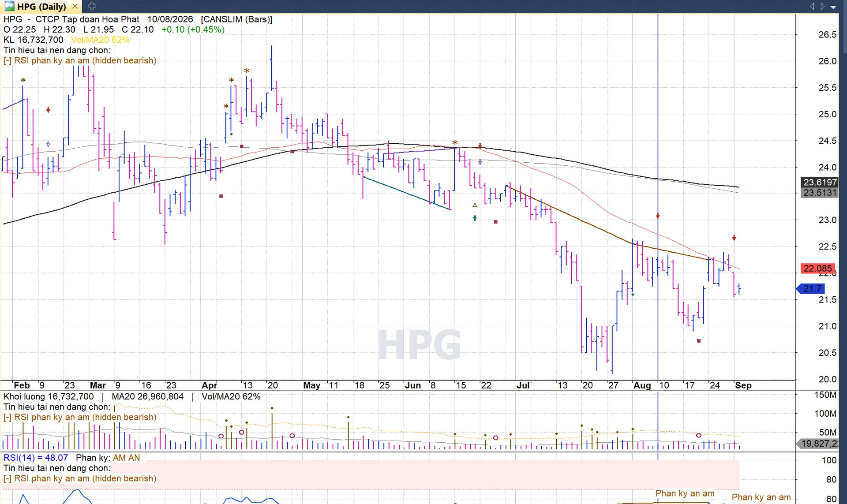
Task: Click the green change value "+0.10 (+0.45%)"
Action: [x=193, y=30]
